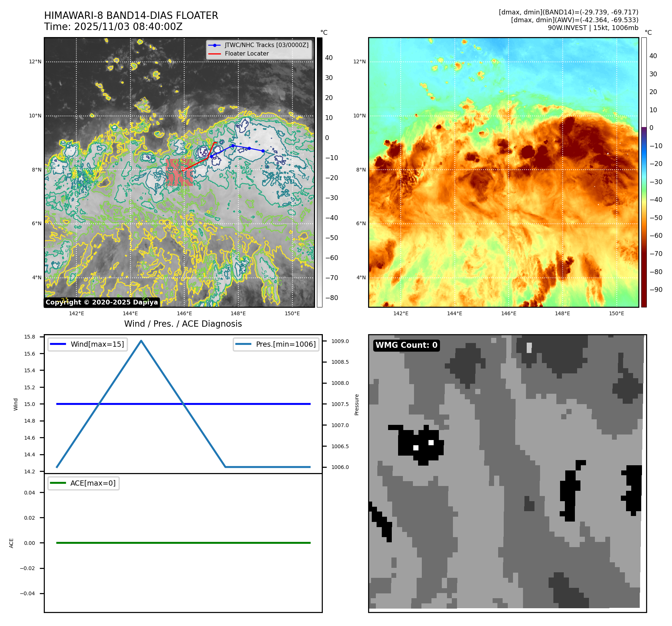Click the WMG Count: 0 label

click(406, 345)
